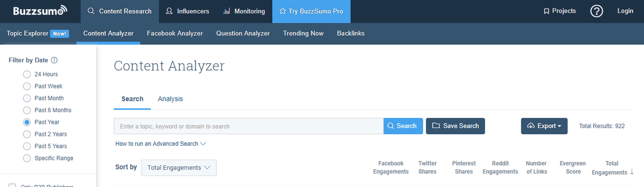Open help question mark icon
The height and width of the screenshot is (187, 644).
pos(597,11)
